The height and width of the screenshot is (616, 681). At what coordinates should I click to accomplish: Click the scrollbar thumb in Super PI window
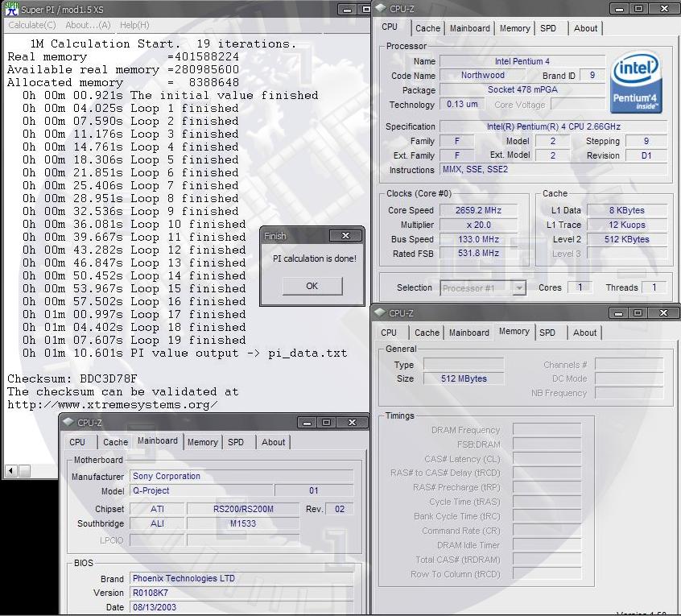click(x=24, y=470)
